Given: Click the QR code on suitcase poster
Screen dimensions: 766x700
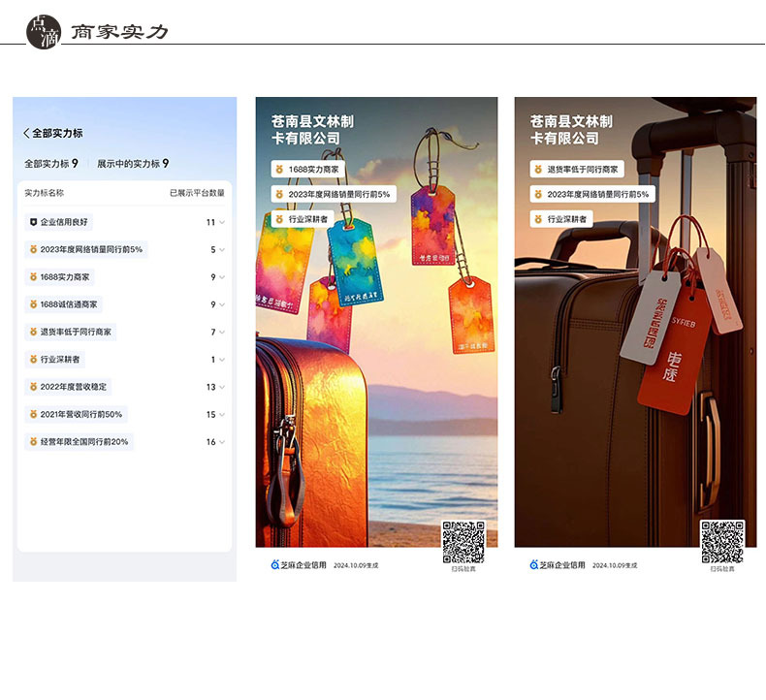Looking at the screenshot, I should (722, 542).
